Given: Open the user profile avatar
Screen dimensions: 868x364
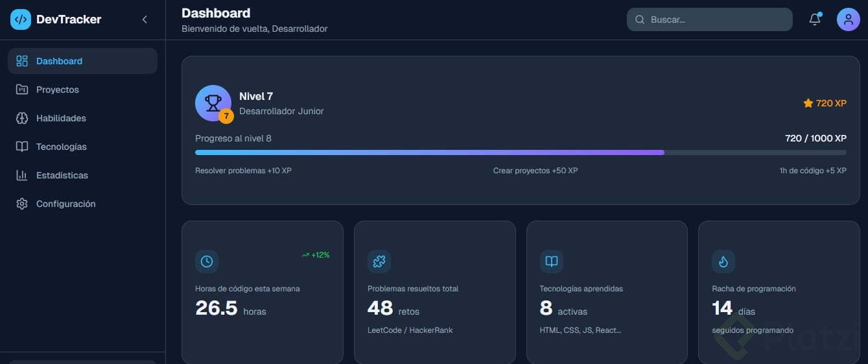Looking at the screenshot, I should (x=849, y=19).
